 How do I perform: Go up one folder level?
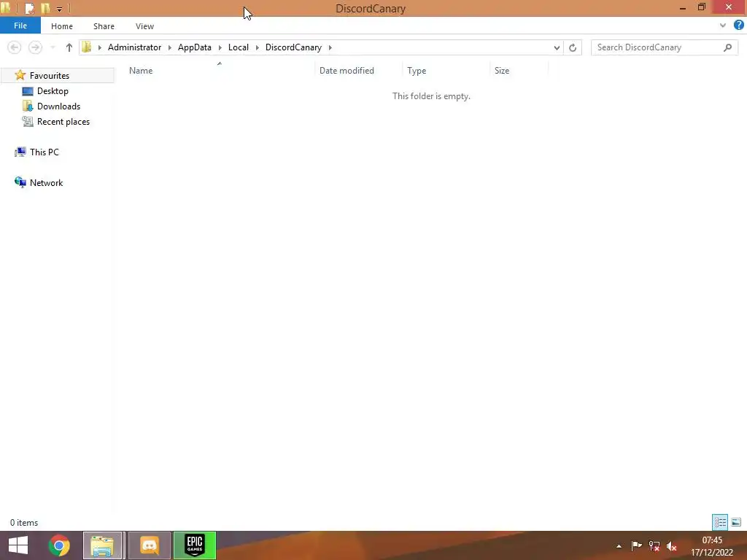coord(69,47)
